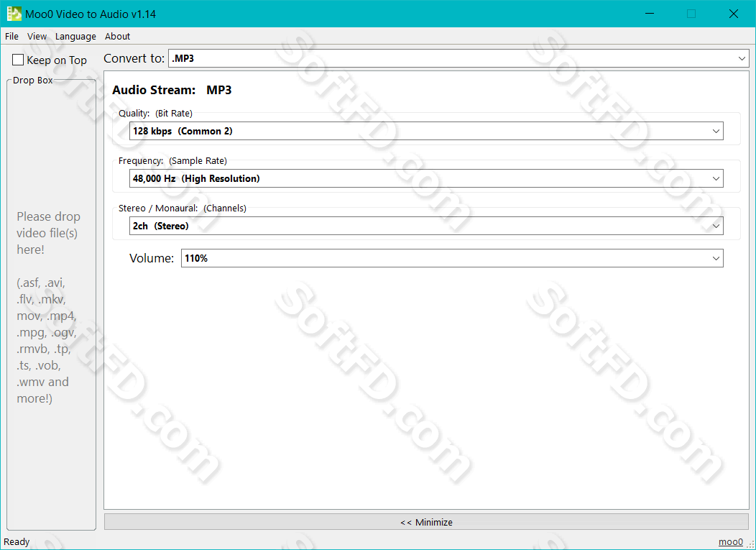Close the Moo0 Video to Audio window
The height and width of the screenshot is (550, 756).
click(x=733, y=14)
